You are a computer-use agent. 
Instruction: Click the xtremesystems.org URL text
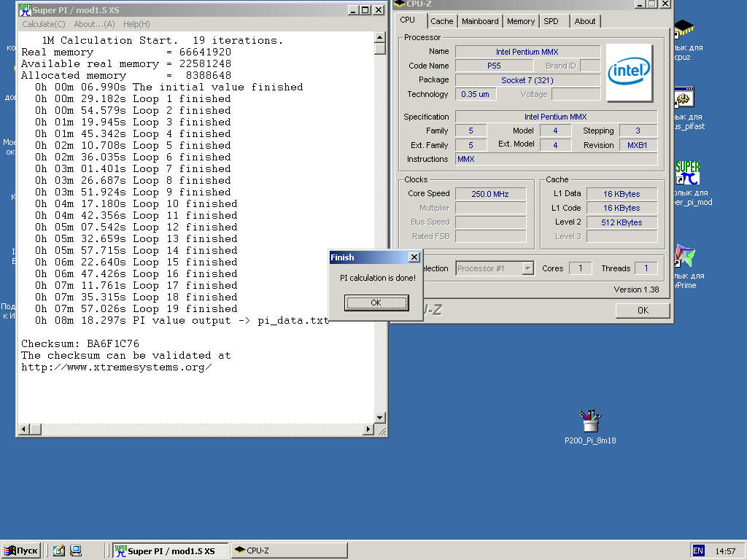[117, 367]
